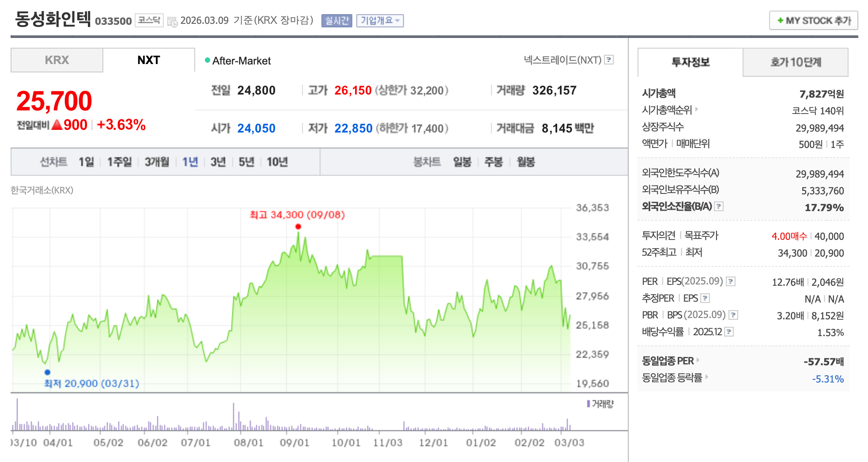
Task: Select the 1주일 line chart period
Action: [x=119, y=162]
